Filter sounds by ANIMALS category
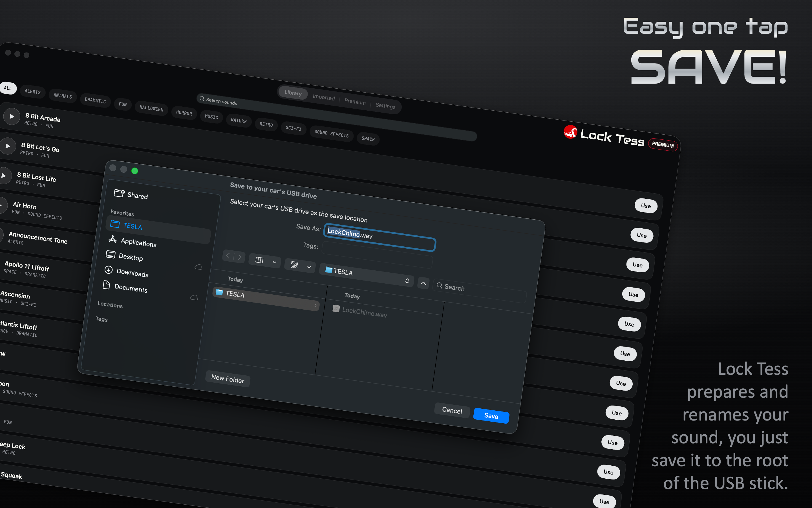Viewport: 812px width, 508px height. point(63,96)
